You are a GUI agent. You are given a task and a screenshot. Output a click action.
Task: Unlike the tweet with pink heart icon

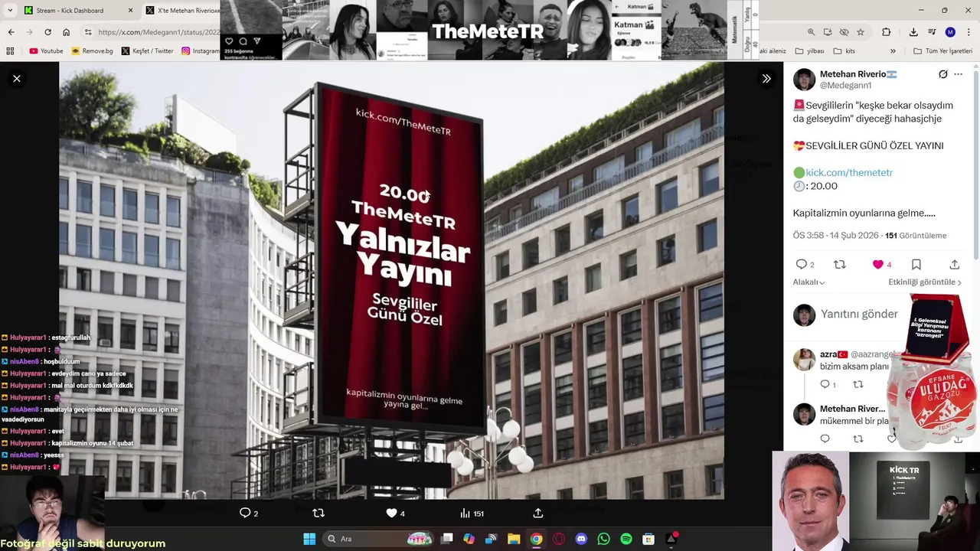pyautogui.click(x=878, y=264)
